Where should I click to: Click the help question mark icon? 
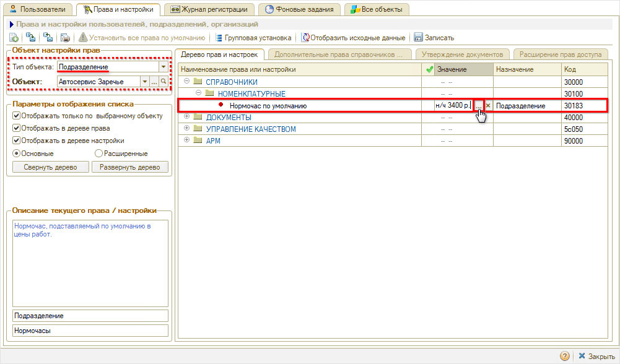click(x=565, y=356)
